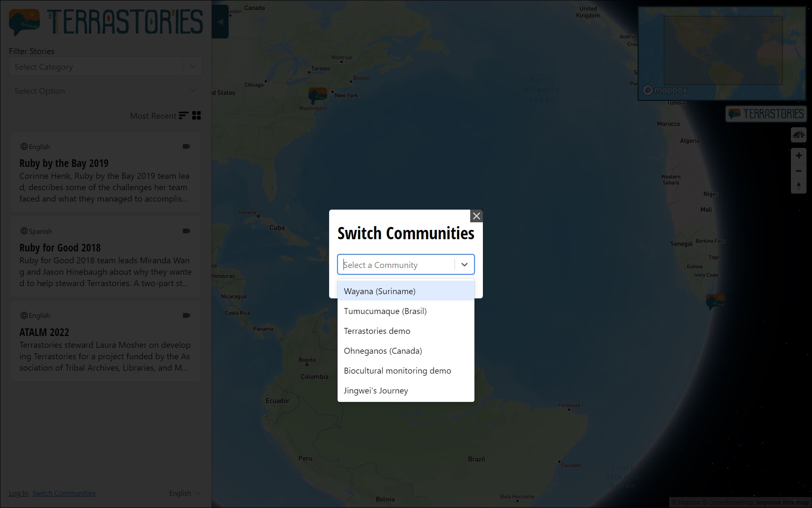The height and width of the screenshot is (508, 812).
Task: Toggle map 3D terrain view icon
Action: click(798, 135)
